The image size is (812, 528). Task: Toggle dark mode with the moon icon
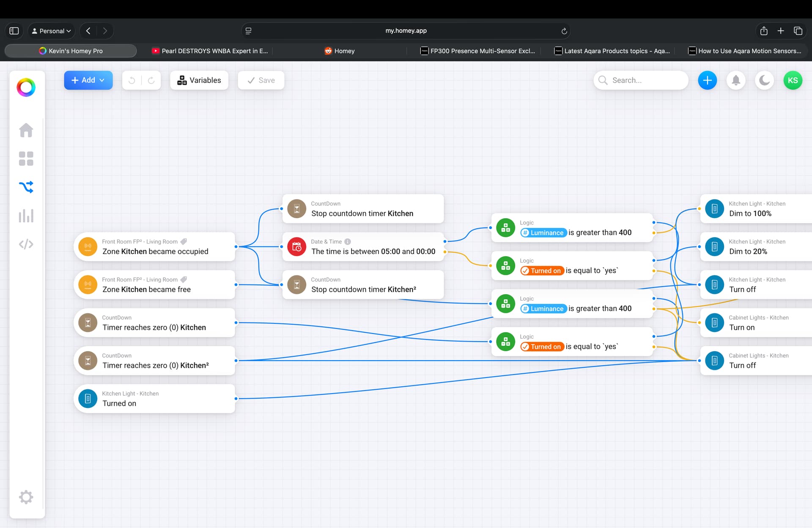[764, 80]
